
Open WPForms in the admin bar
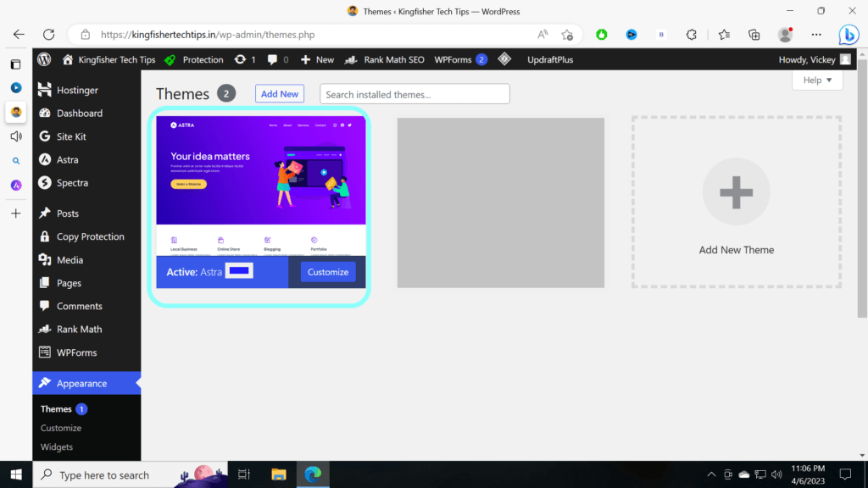[x=460, y=59]
